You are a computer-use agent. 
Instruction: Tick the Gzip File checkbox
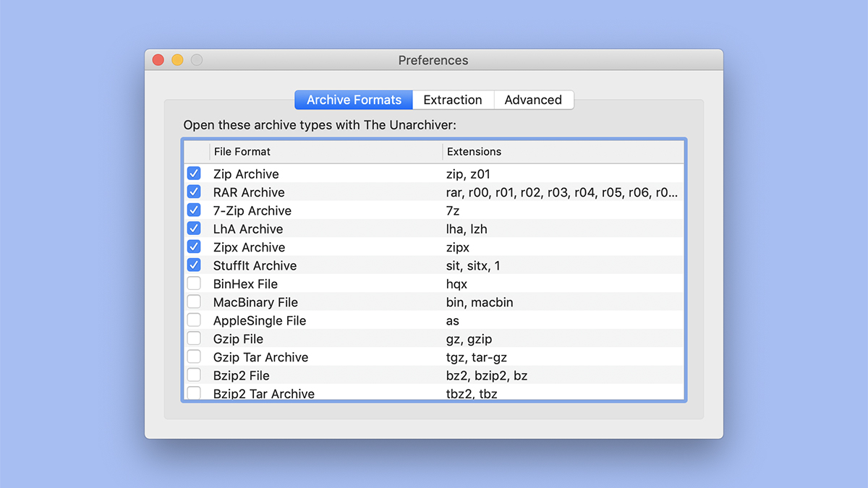pos(194,338)
